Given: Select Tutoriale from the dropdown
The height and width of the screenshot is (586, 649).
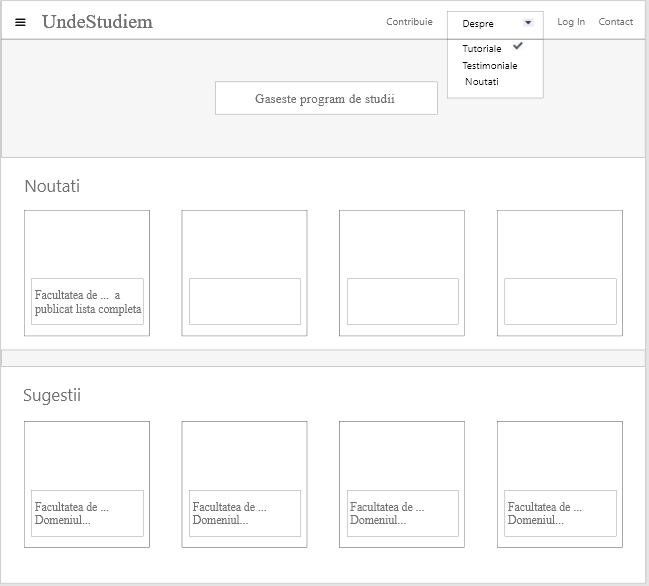Looking at the screenshot, I should [x=482, y=49].
